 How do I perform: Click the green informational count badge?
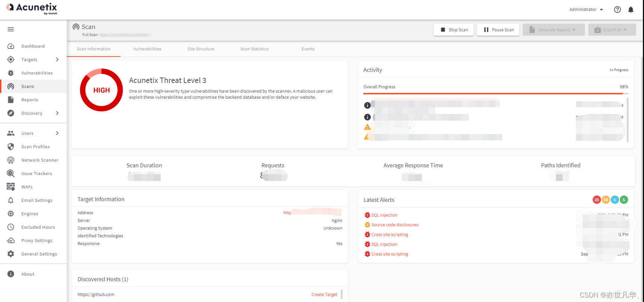click(624, 200)
